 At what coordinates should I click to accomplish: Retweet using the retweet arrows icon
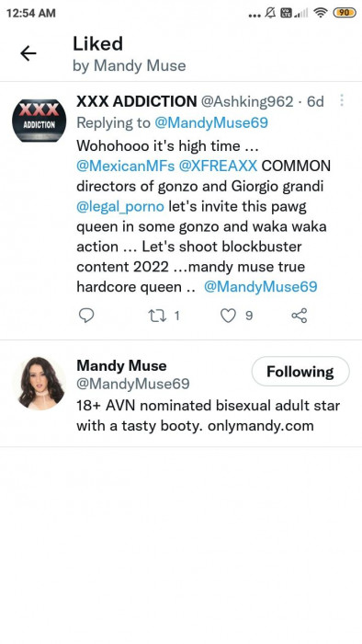tap(156, 316)
